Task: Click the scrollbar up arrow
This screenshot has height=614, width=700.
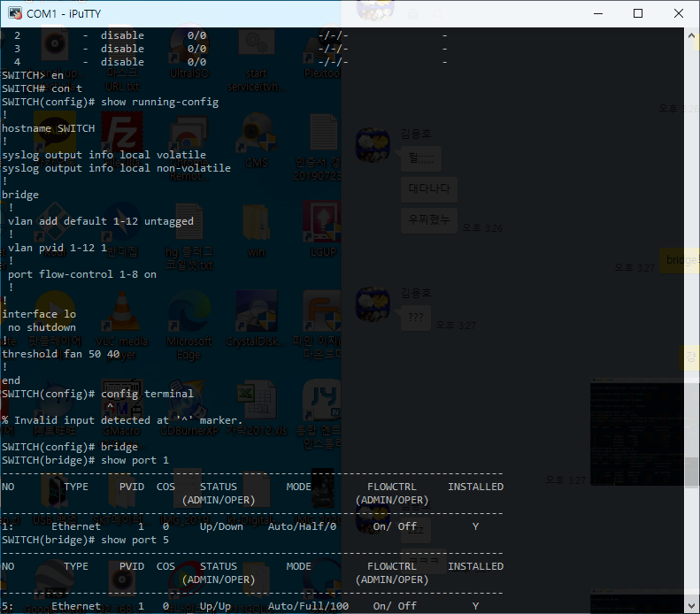Action: [691, 35]
